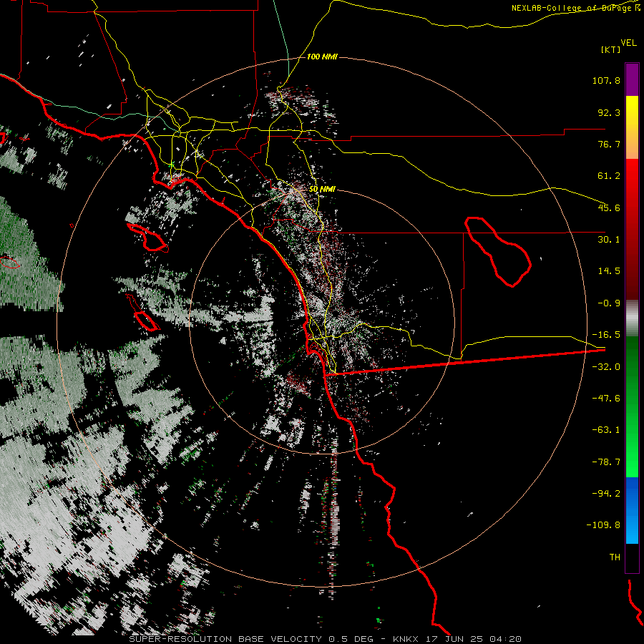Select the -0.9 scale value
The image size is (644, 644).
[609, 303]
